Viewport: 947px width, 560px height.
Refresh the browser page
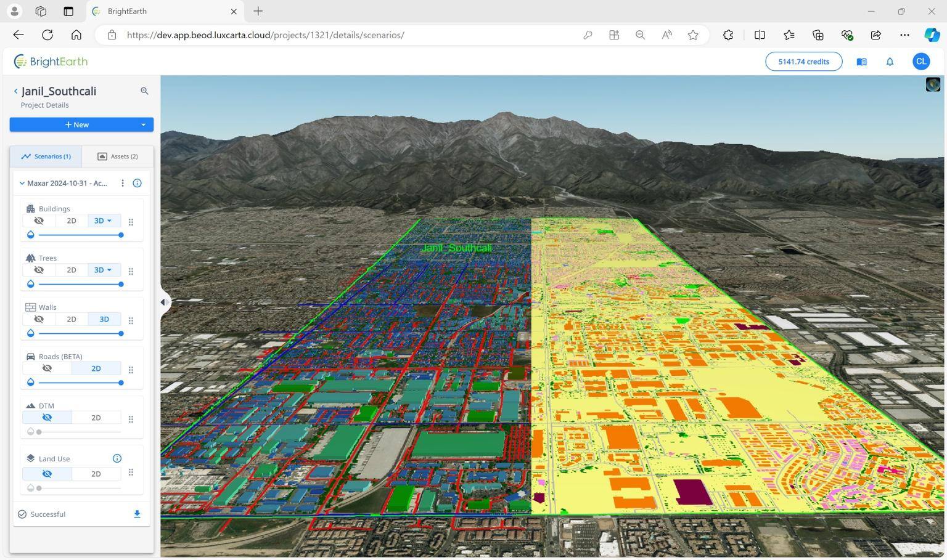(47, 35)
